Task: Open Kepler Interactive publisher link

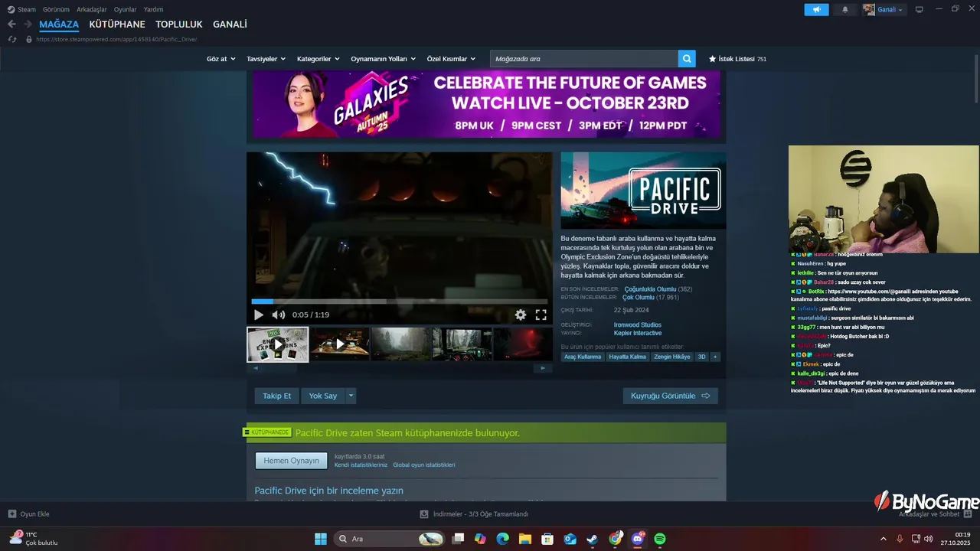Action: coord(638,334)
